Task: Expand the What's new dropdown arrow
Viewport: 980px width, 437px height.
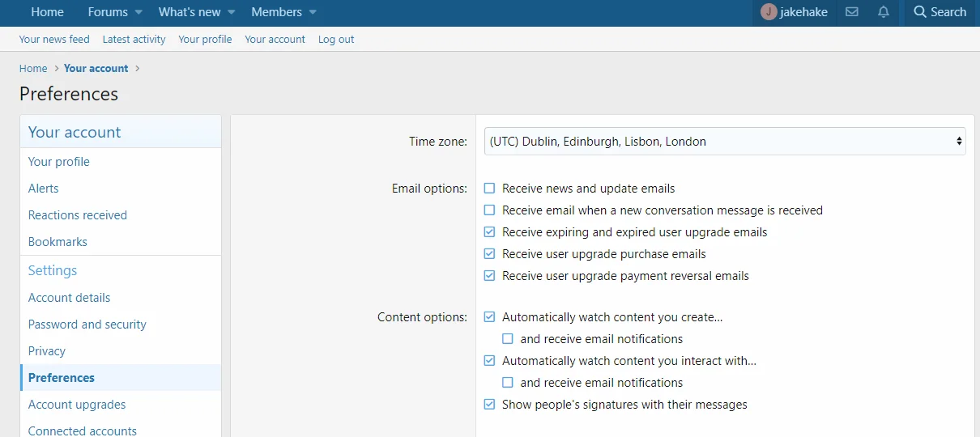Action: click(x=232, y=12)
